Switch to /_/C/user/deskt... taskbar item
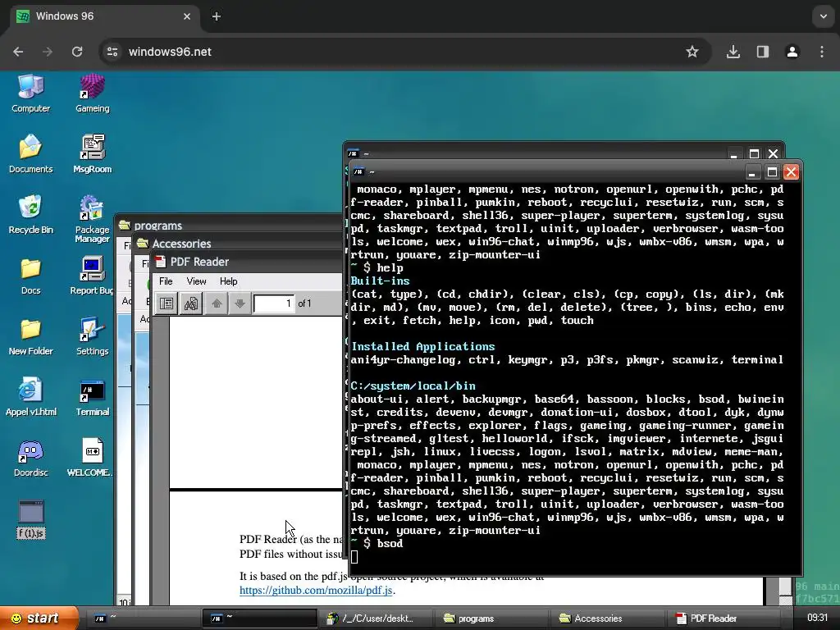The height and width of the screenshot is (630, 840). pos(375,618)
